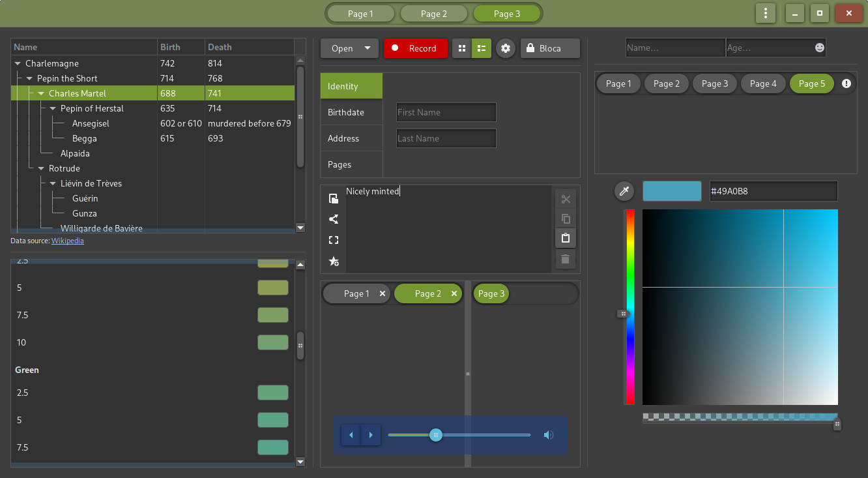Click the paste clipboard icon
This screenshot has width=868, height=478.
[566, 238]
